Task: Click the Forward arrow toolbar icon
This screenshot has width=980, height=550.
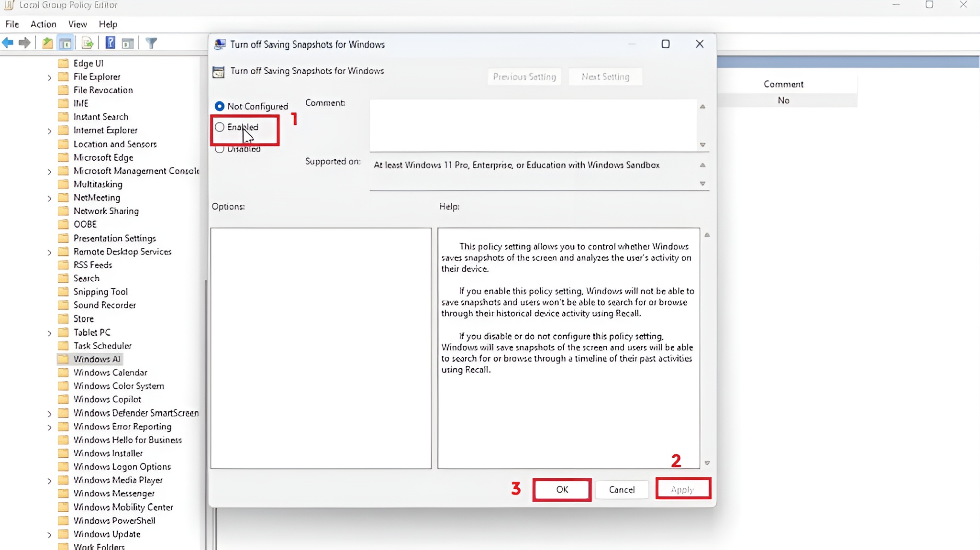Action: pos(24,43)
